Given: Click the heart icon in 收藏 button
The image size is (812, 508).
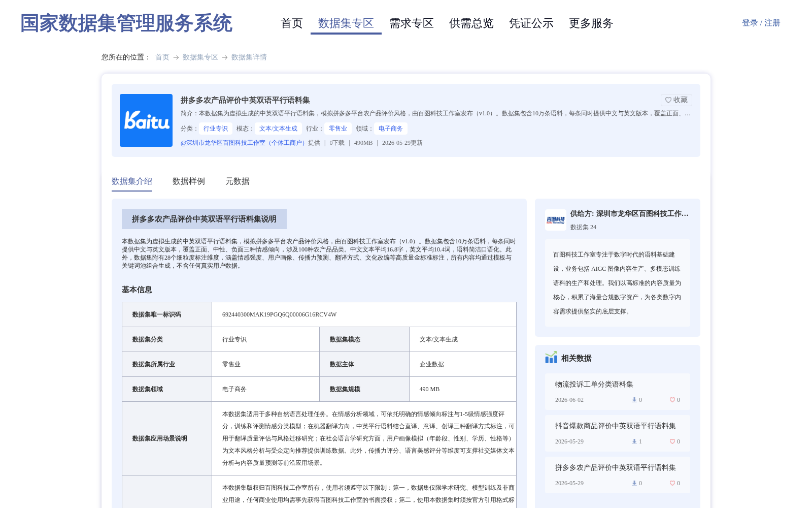Looking at the screenshot, I should pyautogui.click(x=668, y=100).
